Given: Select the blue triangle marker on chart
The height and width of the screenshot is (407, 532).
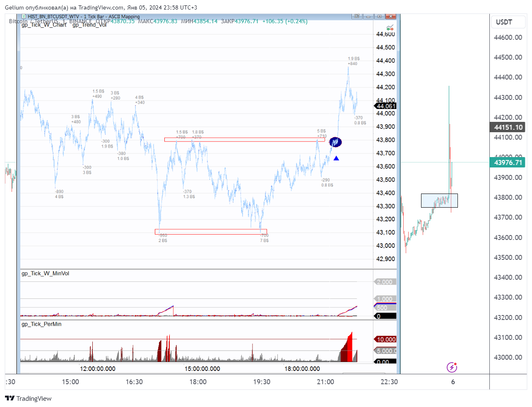Looking at the screenshot, I should point(336,158).
